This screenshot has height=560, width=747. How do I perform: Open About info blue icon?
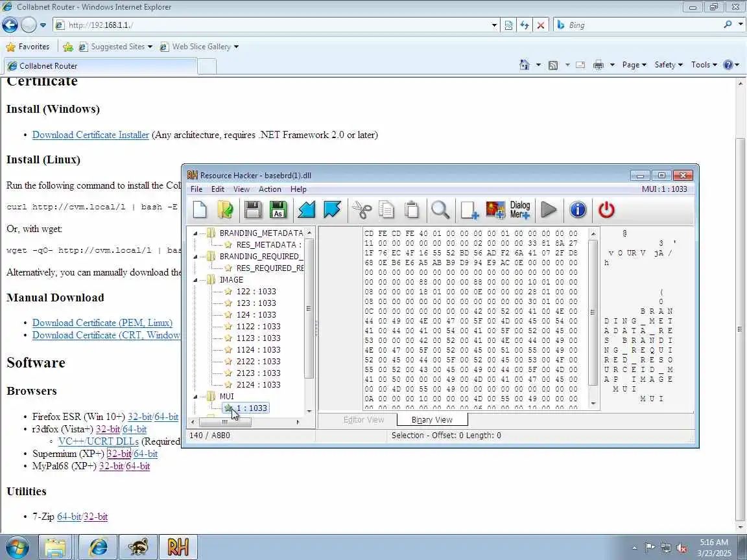(578, 209)
